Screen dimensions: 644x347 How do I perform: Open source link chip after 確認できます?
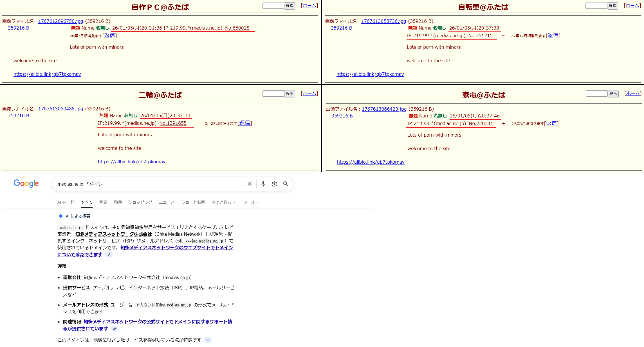tap(109, 255)
